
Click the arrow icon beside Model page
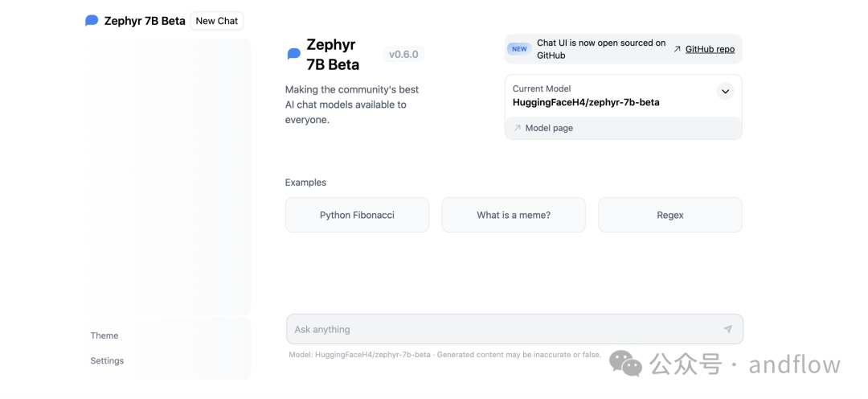(518, 128)
